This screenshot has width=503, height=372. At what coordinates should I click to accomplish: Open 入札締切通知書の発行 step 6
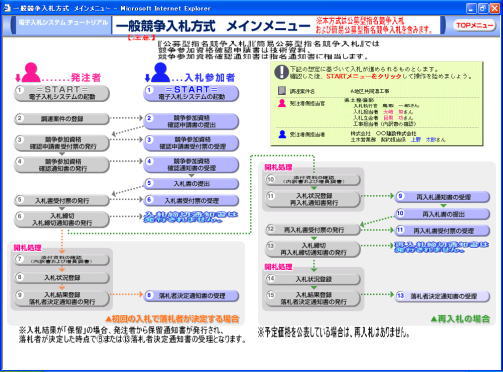point(62,219)
